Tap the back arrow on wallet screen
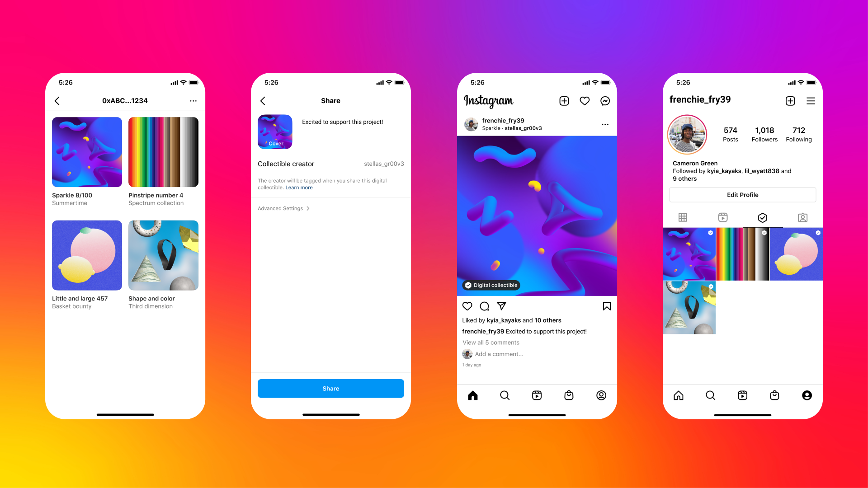868x488 pixels. coord(58,100)
